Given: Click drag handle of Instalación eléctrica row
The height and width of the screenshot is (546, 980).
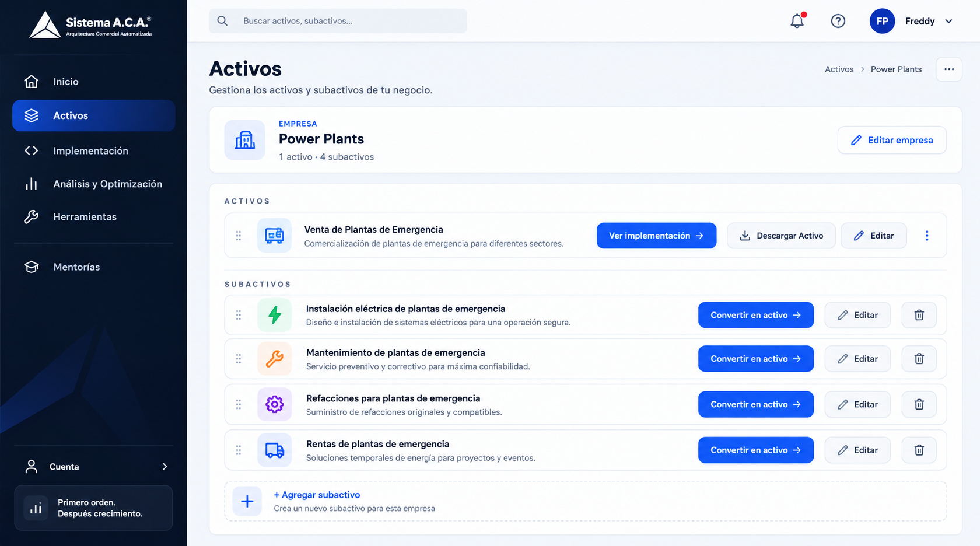Looking at the screenshot, I should point(239,315).
